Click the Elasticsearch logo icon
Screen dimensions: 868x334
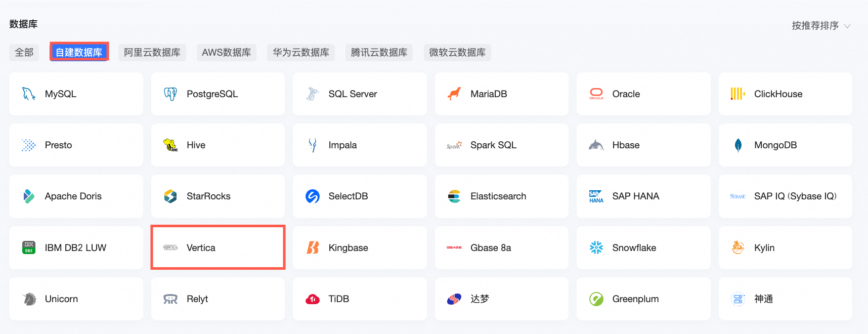tap(454, 196)
